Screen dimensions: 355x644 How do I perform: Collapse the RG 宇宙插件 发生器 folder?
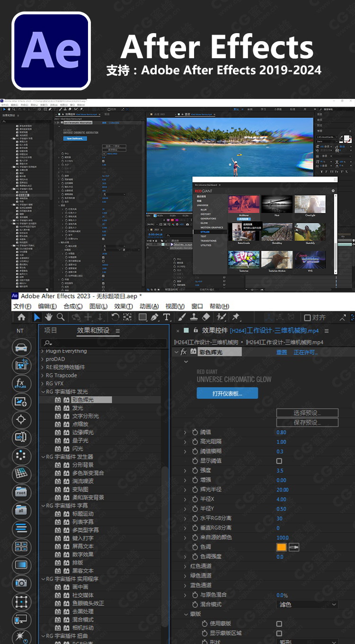tap(43, 457)
